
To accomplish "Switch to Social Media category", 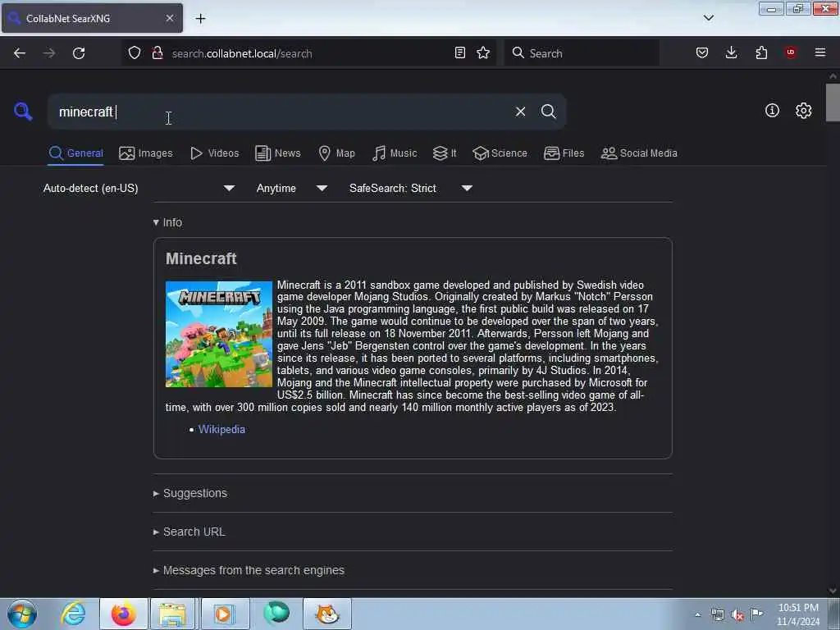I will point(639,153).
